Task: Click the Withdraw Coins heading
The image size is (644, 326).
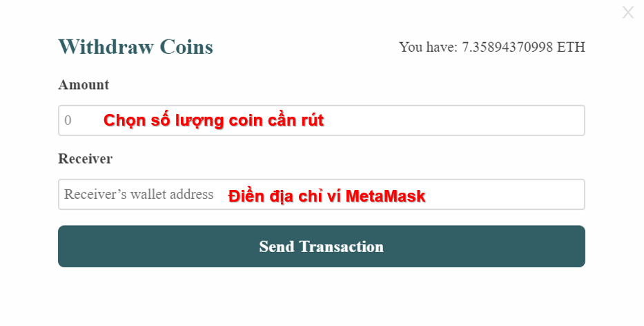Action: [135, 47]
